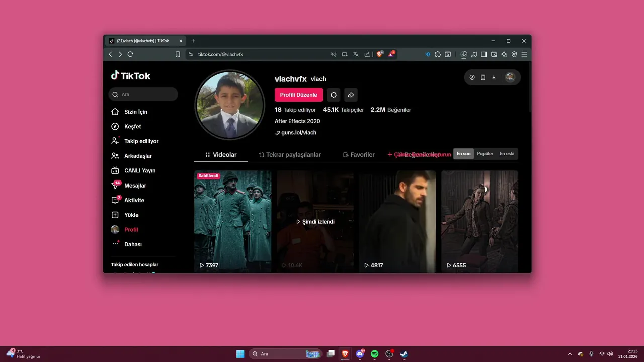Open the Brave hamburger main menu
This screenshot has height=362, width=644.
tap(524, 54)
